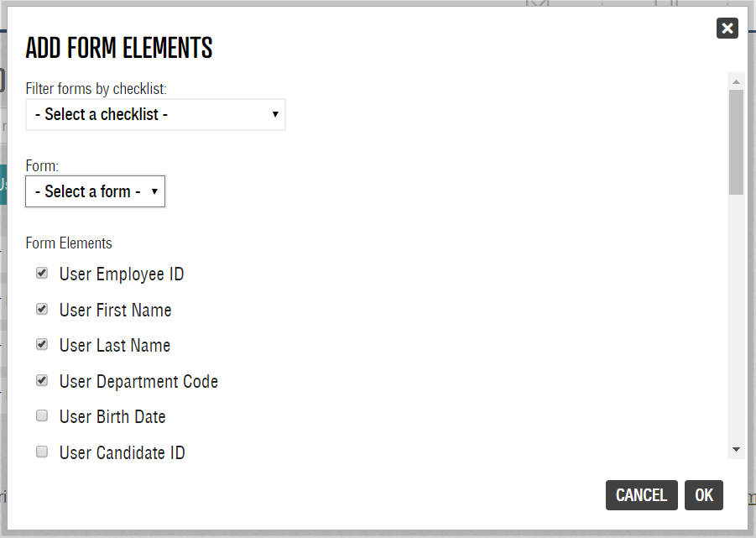Click the scrollbar down arrow

point(736,450)
